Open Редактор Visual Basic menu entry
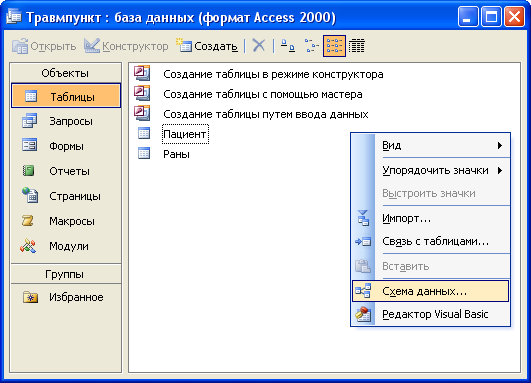 click(430, 314)
